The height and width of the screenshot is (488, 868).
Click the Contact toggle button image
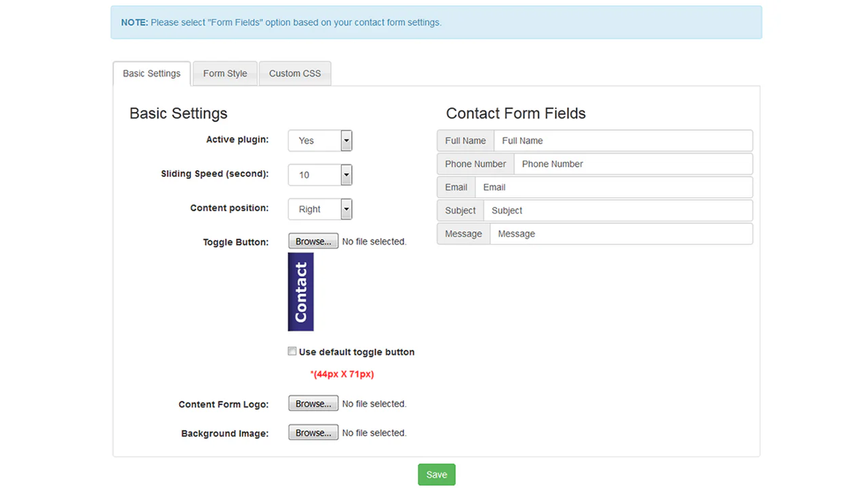tap(300, 292)
